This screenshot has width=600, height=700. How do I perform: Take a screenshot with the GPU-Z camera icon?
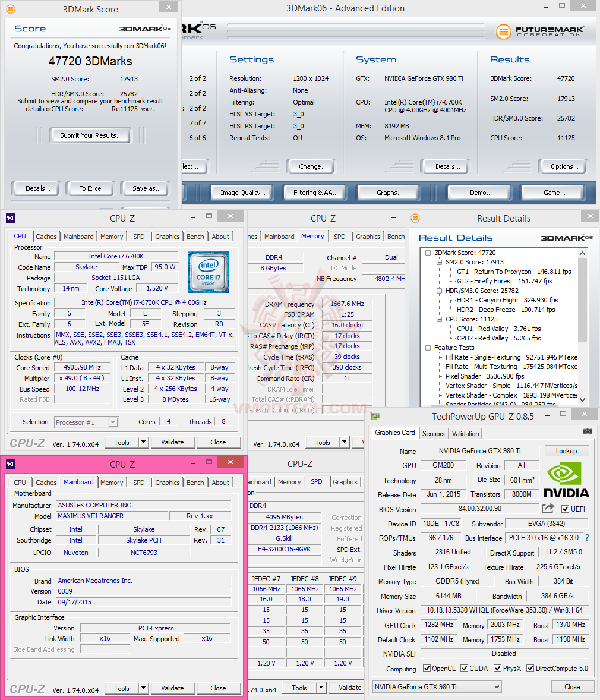pyautogui.click(x=588, y=431)
